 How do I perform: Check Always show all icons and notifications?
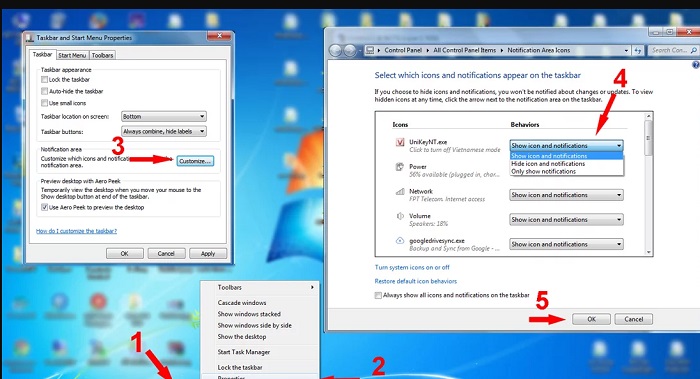(378, 295)
